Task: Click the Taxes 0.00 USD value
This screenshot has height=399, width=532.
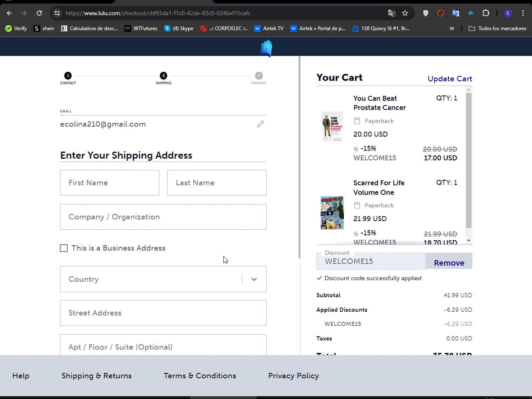Action: click(x=459, y=339)
